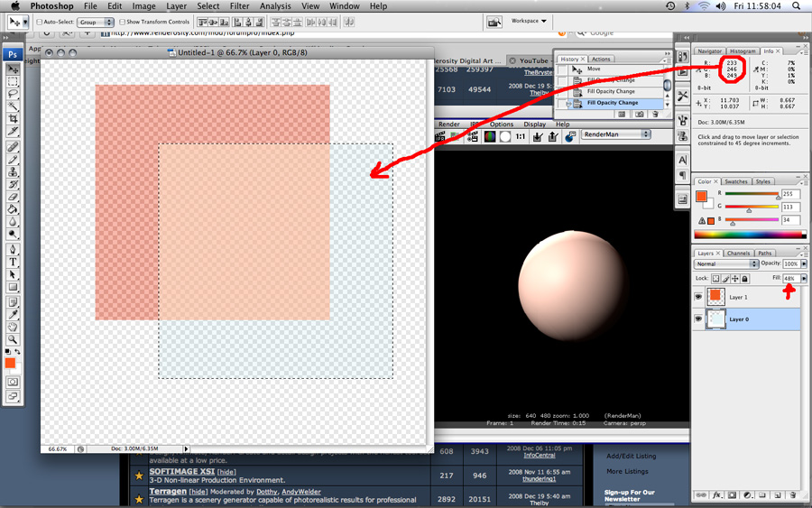Select the Crop tool
The image size is (812, 508).
14,119
